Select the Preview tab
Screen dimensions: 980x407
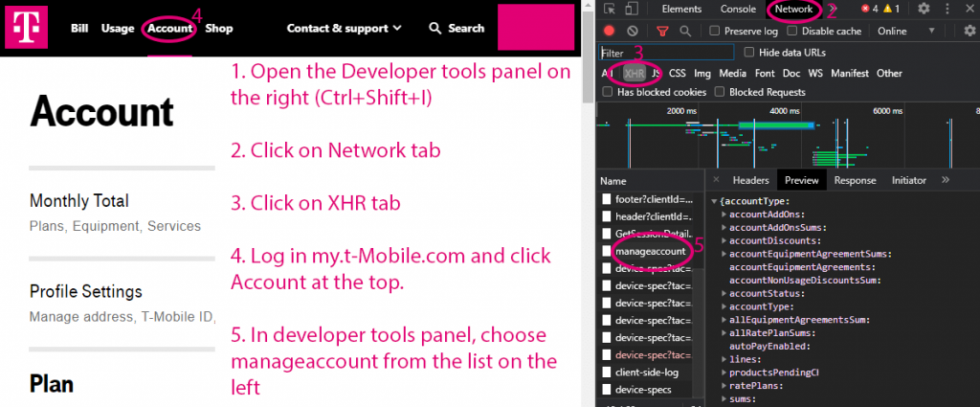tap(802, 180)
